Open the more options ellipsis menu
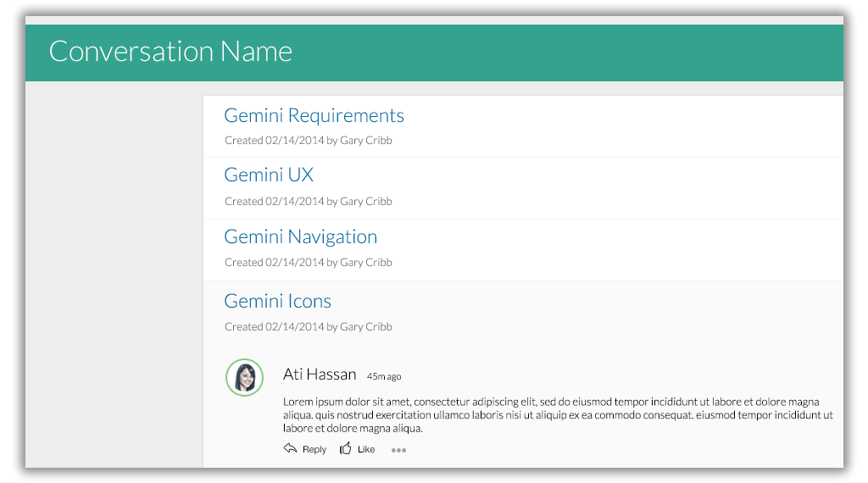This screenshot has width=868, height=483. [398, 450]
